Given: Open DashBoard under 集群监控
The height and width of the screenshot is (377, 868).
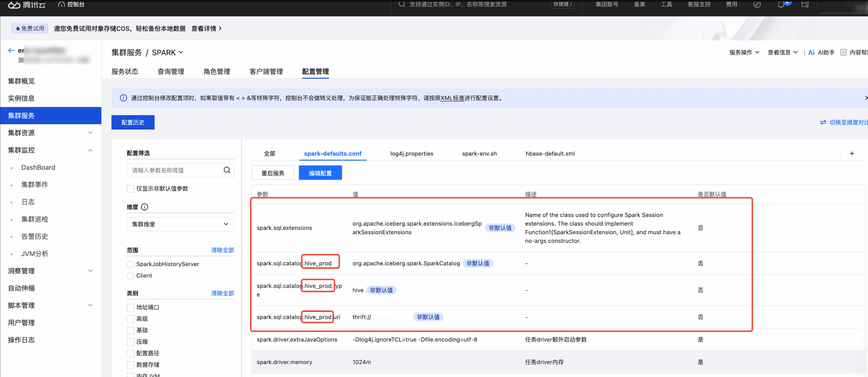Looking at the screenshot, I should click(38, 167).
